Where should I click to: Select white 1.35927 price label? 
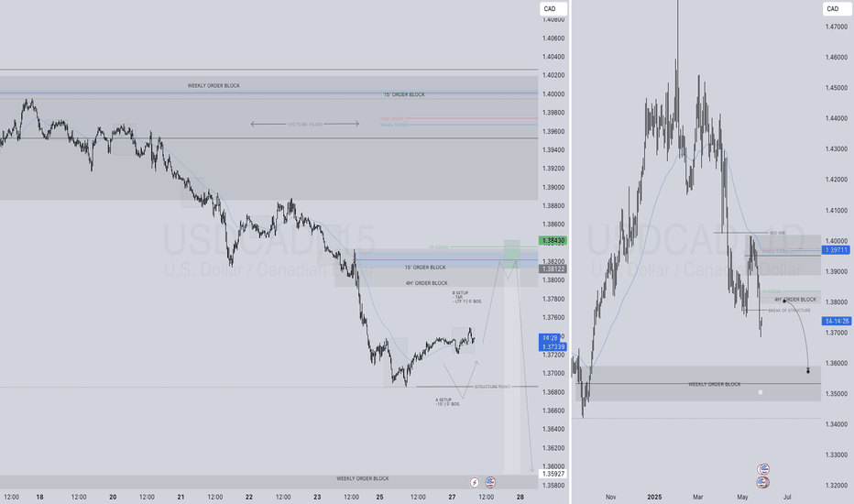pos(553,474)
